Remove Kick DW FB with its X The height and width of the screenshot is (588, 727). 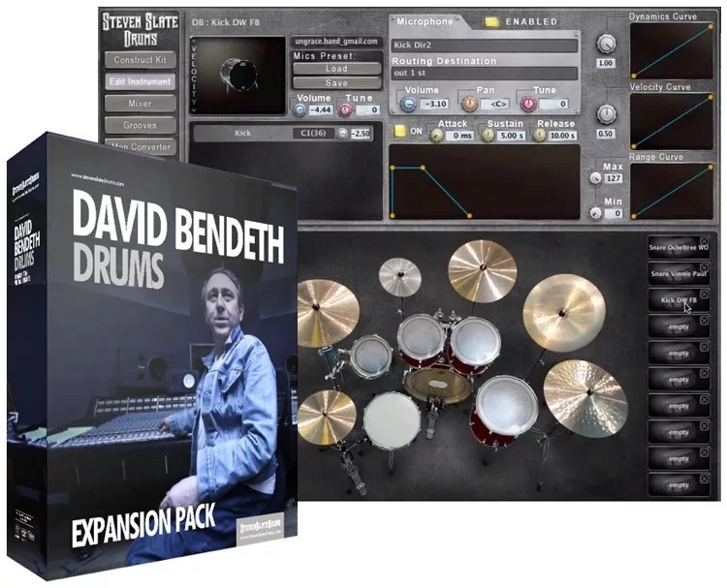[x=705, y=294]
